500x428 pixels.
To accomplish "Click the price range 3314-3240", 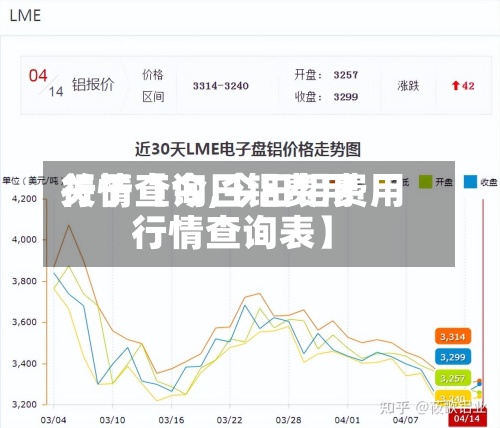I will tap(221, 86).
